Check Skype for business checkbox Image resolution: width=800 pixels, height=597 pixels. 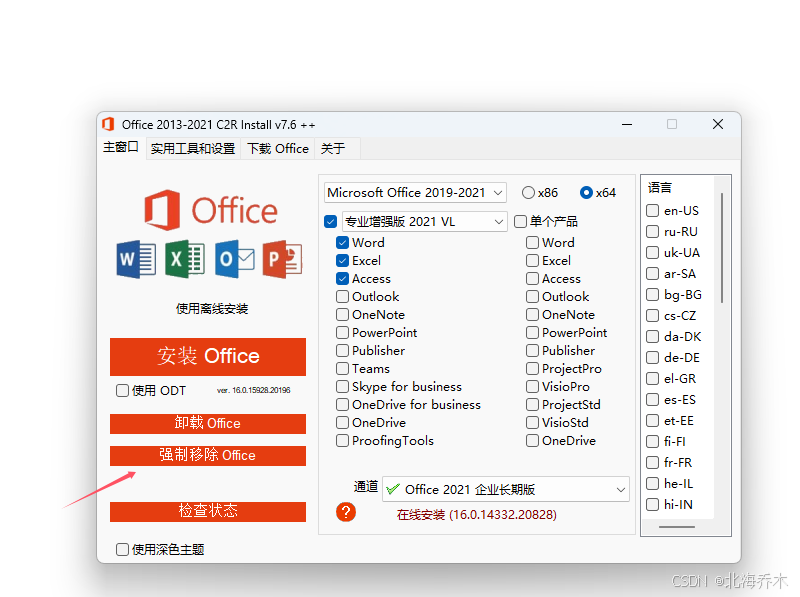(342, 386)
